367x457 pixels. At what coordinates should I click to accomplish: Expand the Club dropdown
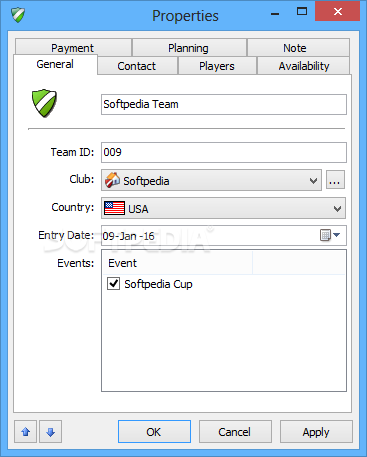(313, 181)
